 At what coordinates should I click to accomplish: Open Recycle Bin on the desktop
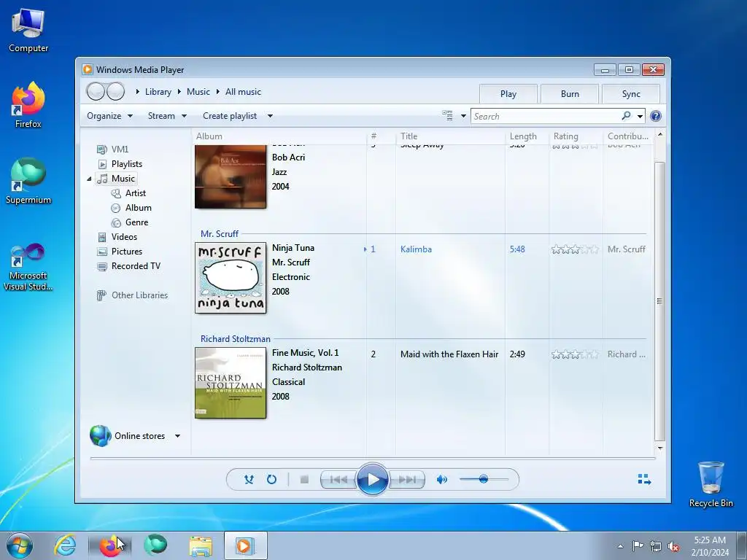(x=711, y=484)
